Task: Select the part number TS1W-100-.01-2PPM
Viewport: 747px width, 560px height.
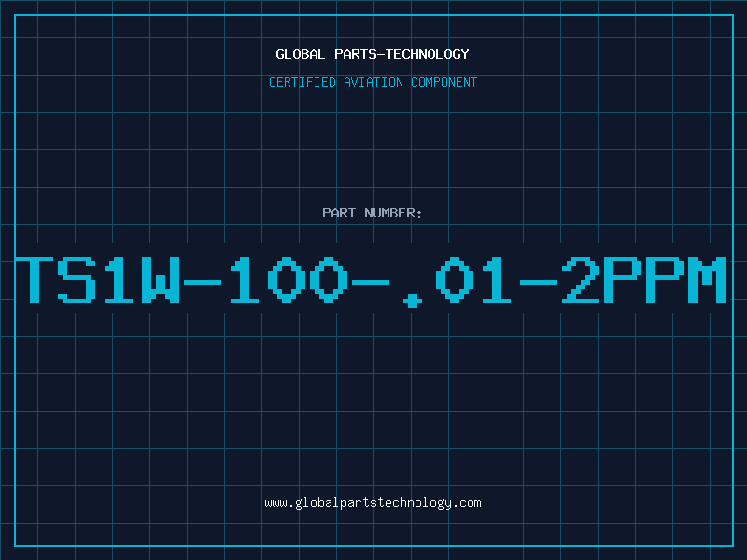Action: click(371, 281)
